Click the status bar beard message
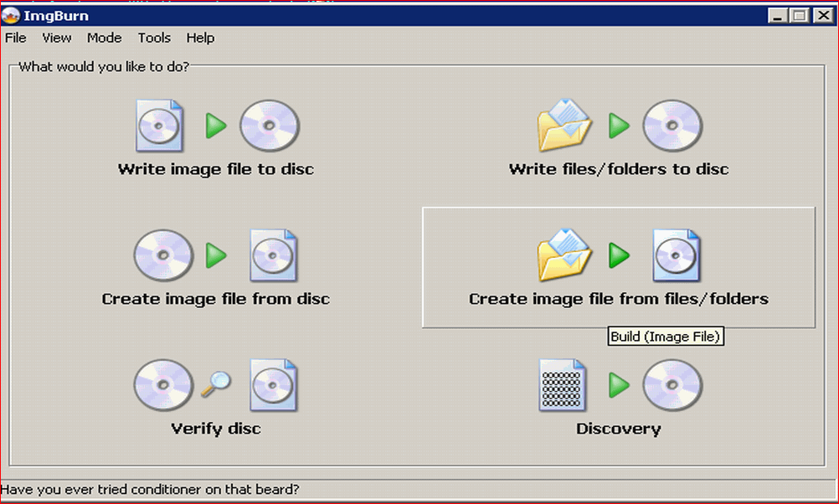Screen dimensions: 839x504 [x=151, y=489]
